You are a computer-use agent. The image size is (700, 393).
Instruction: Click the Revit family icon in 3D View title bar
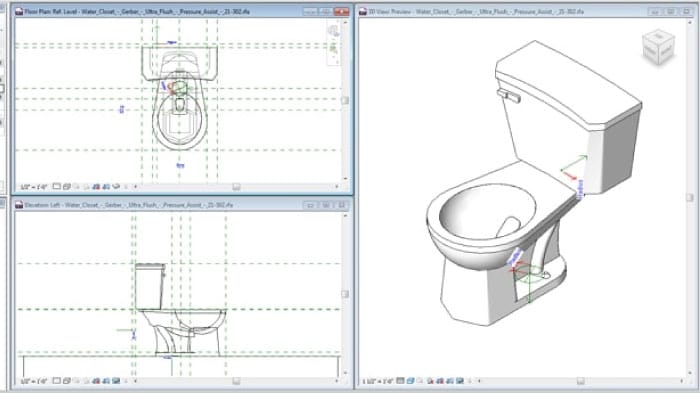click(x=363, y=12)
